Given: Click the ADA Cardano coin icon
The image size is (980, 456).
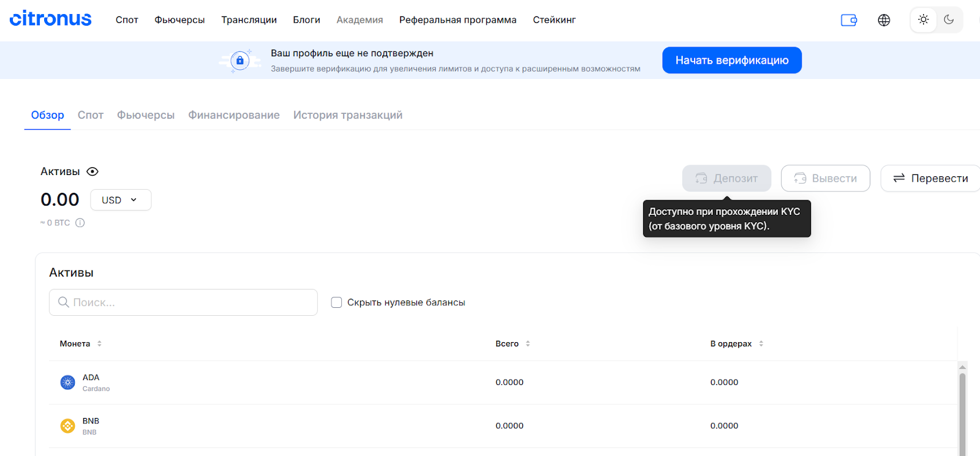Looking at the screenshot, I should tap(68, 383).
